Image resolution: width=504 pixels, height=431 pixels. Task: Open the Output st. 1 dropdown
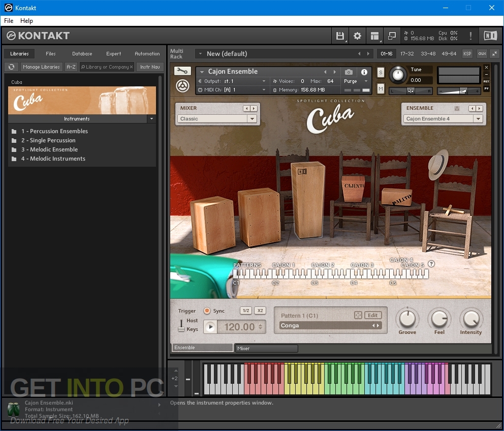pos(232,81)
